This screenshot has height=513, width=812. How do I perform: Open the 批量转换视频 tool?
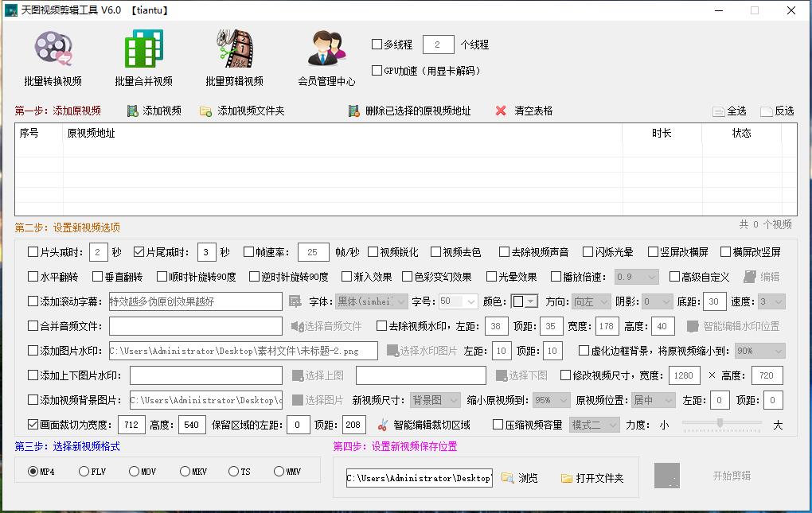(x=53, y=56)
